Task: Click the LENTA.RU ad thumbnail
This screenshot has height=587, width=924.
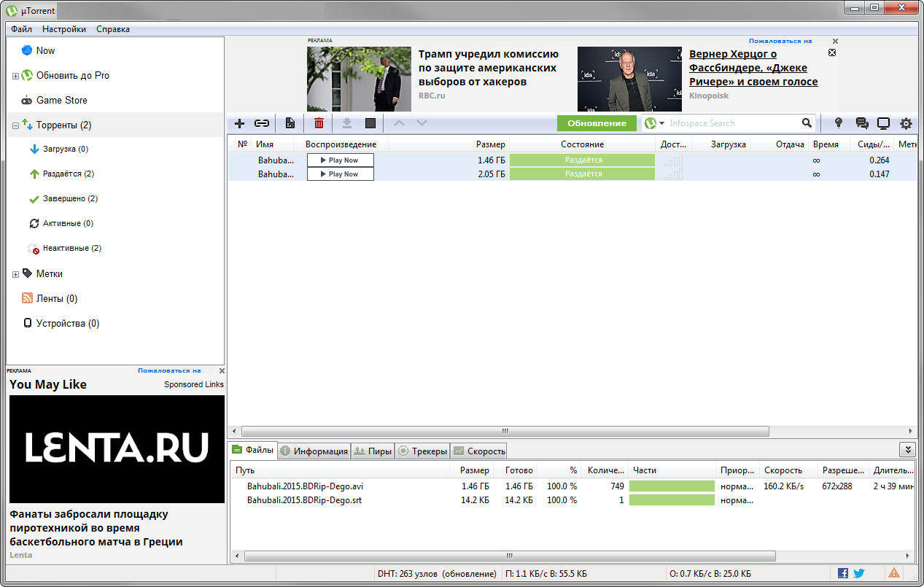Action: point(117,449)
